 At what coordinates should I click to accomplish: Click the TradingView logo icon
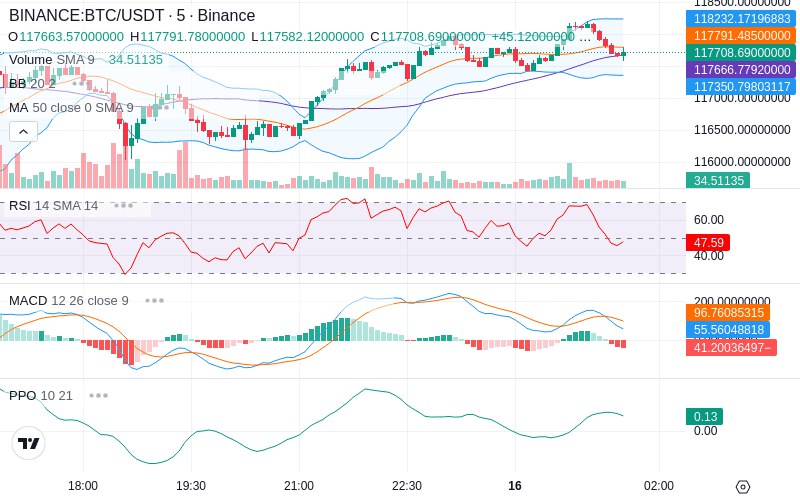[x=29, y=443]
